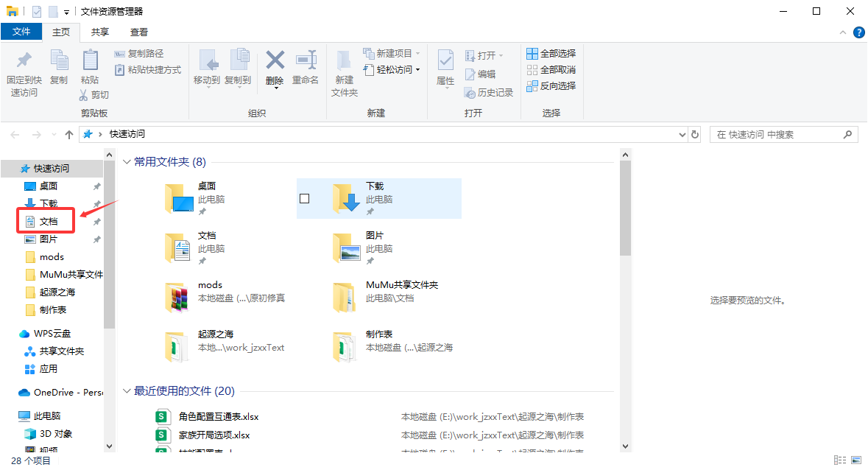Click the Pin to Quick Access icon

point(24,60)
